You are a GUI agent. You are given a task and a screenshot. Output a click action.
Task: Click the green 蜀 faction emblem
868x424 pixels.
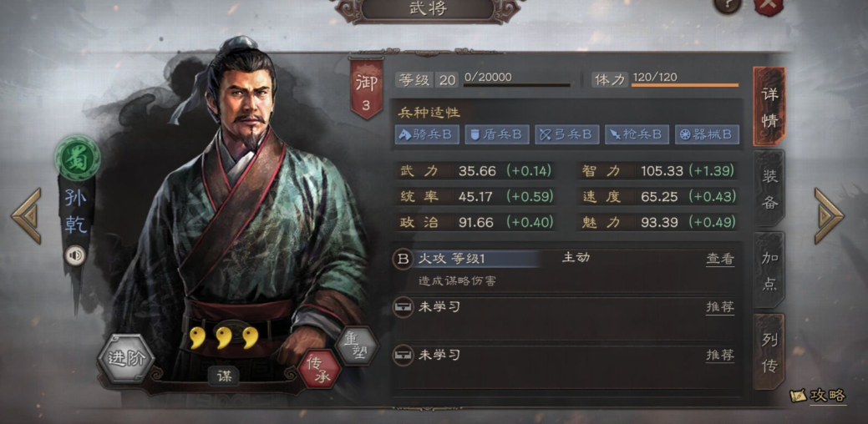coord(78,159)
